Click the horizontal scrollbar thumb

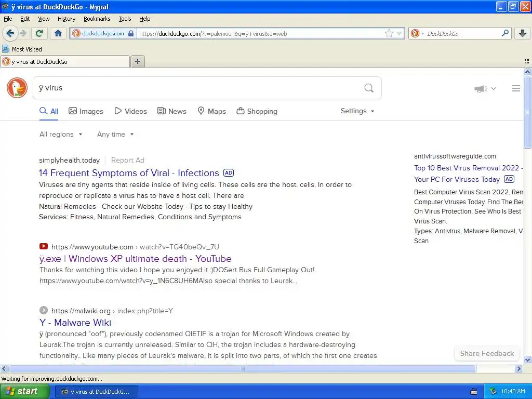[242, 368]
